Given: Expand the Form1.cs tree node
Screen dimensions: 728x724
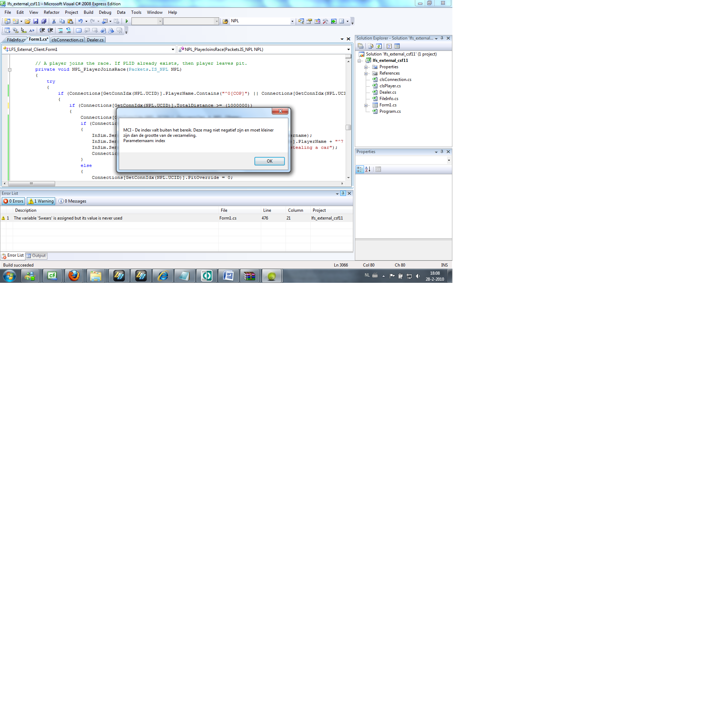Looking at the screenshot, I should coord(366,106).
